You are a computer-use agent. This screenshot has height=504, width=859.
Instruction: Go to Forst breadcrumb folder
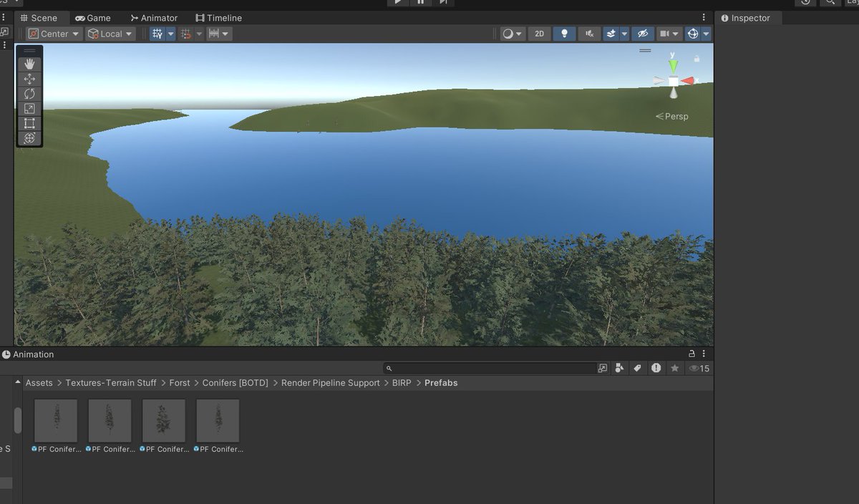pyautogui.click(x=180, y=383)
